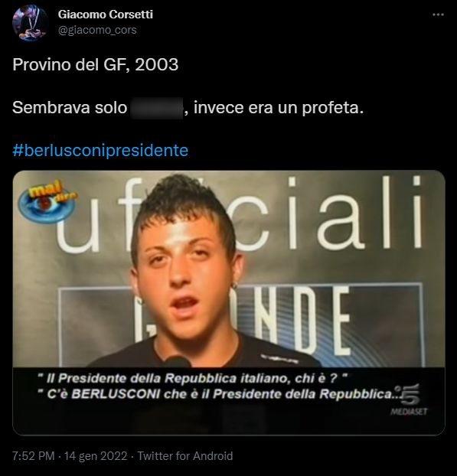Screen dimensions: 457x476
Task: Follow the #berlusconipresidente hashtag
Action: click(100, 150)
